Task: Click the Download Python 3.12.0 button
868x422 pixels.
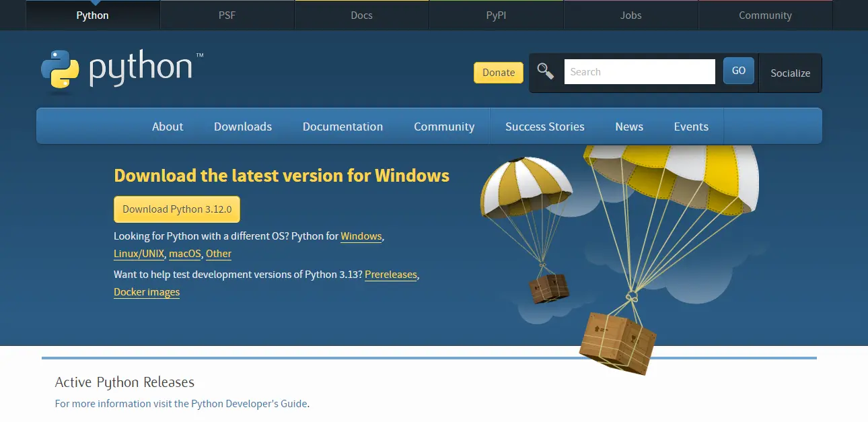Action: coord(176,209)
